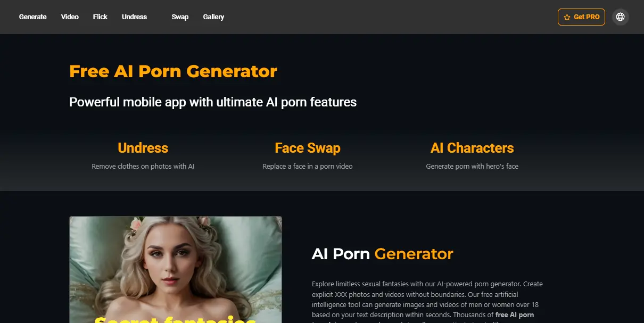Click the "AI Porn Generator" section heading
The height and width of the screenshot is (323, 644).
pyautogui.click(x=382, y=254)
